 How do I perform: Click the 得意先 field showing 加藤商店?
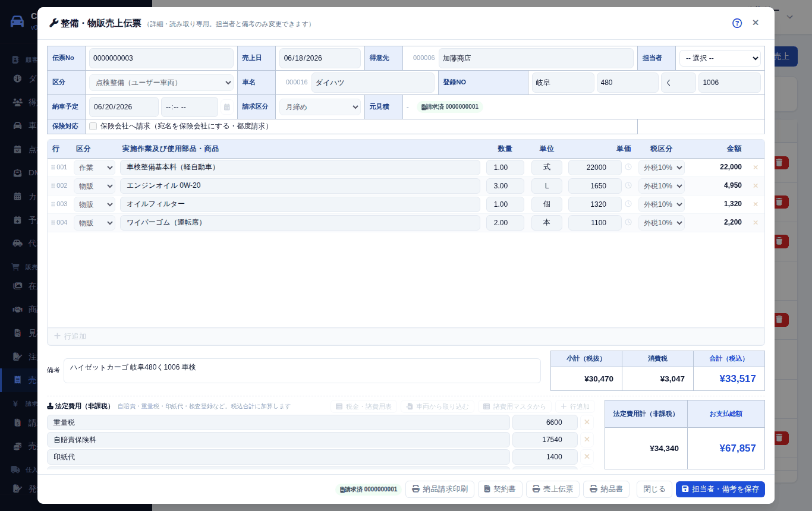pos(536,58)
